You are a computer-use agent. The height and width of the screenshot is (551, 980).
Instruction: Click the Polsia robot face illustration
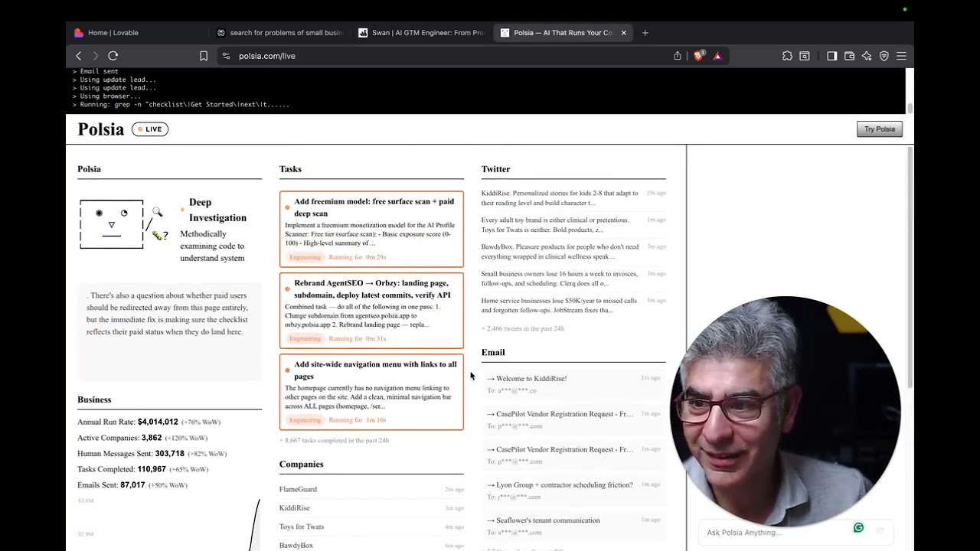[112, 224]
